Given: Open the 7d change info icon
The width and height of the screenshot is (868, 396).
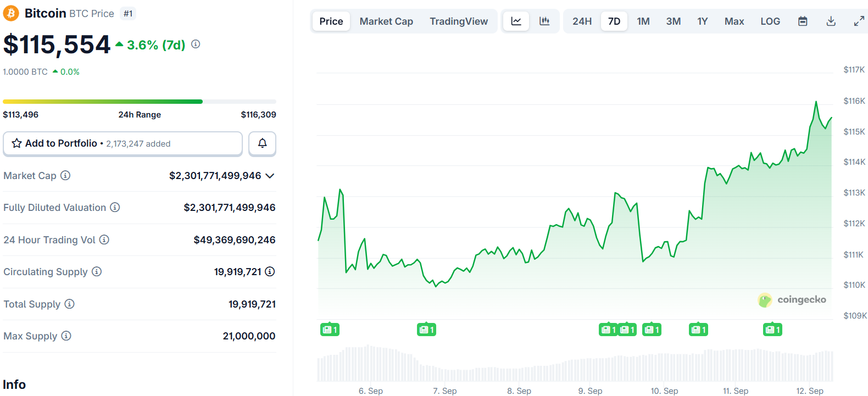Looking at the screenshot, I should 196,44.
